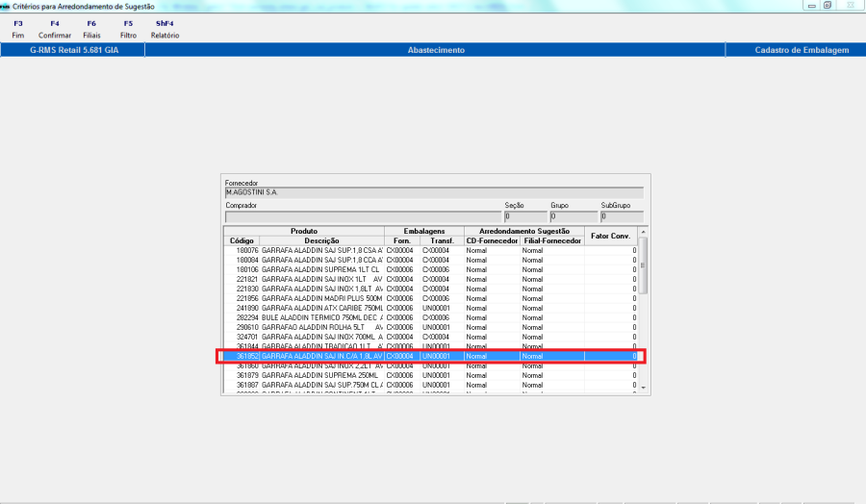Viewport: 866px width, 504px height.
Task: Click the Cadastro de Embalagem header label
Action: click(802, 50)
